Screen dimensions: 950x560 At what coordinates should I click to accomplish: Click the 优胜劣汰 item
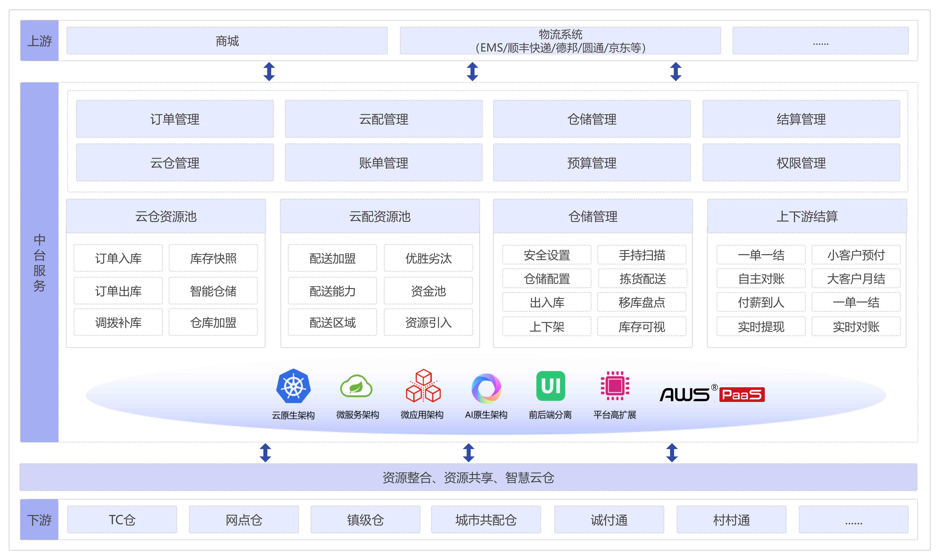(x=428, y=258)
